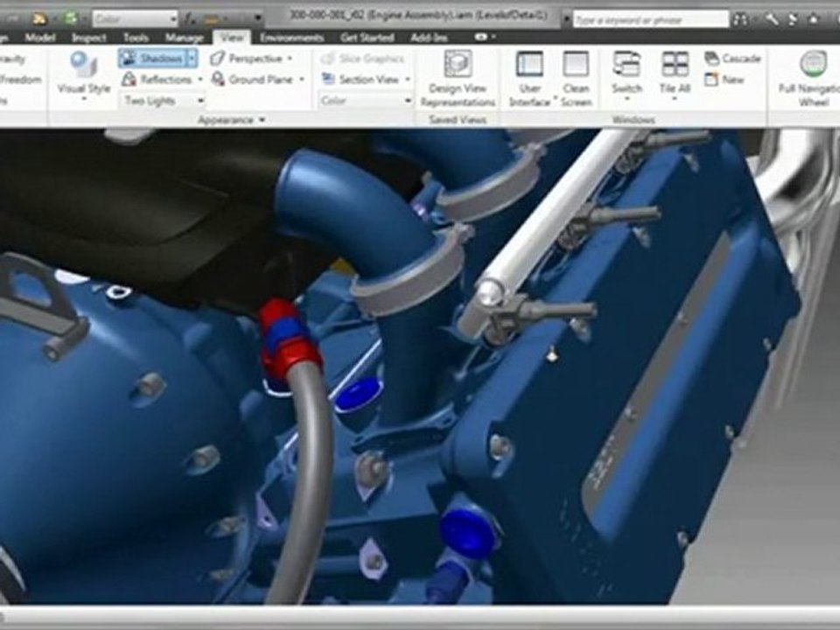Click the binoculars search icon

click(x=741, y=20)
